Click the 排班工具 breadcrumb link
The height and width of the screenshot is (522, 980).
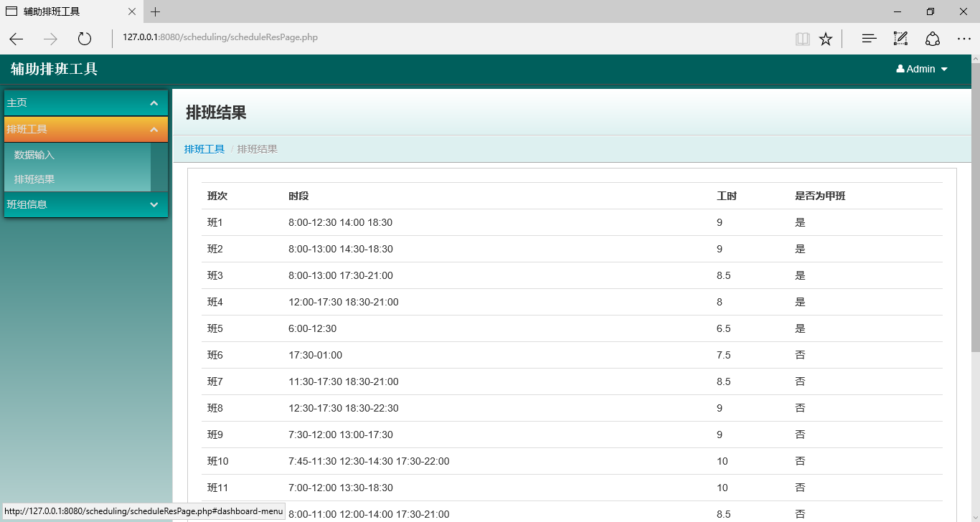click(204, 149)
